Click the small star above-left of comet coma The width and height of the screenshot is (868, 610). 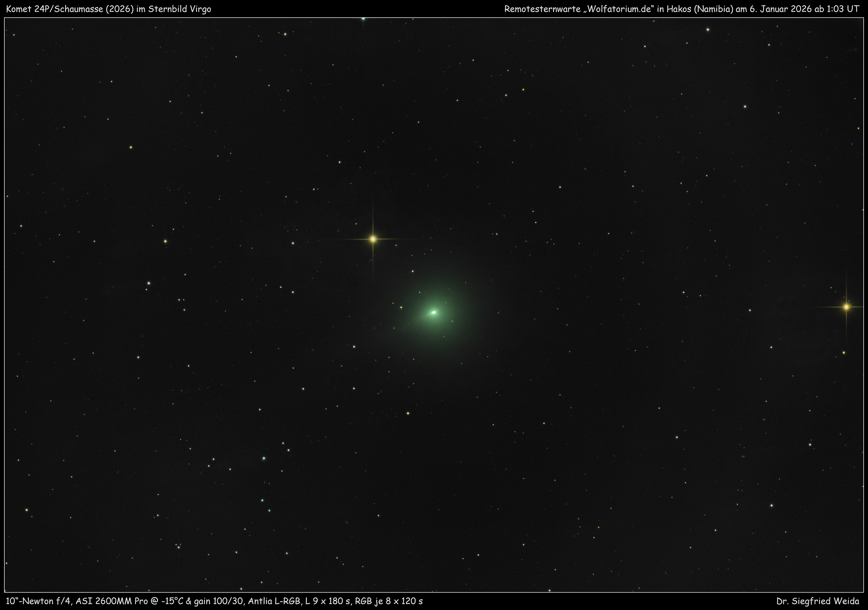tap(413, 271)
